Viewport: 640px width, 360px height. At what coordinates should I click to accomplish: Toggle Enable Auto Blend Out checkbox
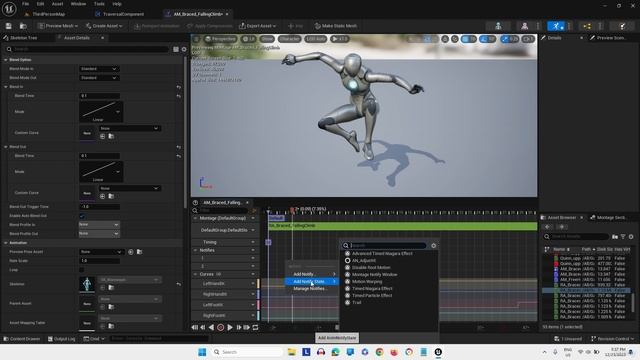click(82, 216)
